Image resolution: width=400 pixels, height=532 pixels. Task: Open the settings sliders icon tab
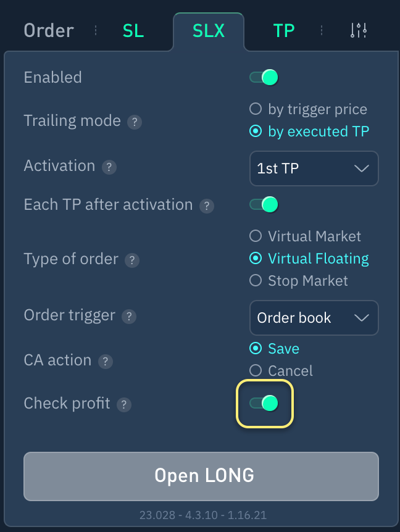pos(359,30)
